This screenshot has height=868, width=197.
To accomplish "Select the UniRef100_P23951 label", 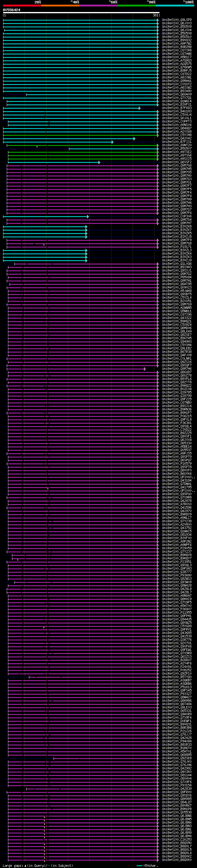I will [x=177, y=562].
